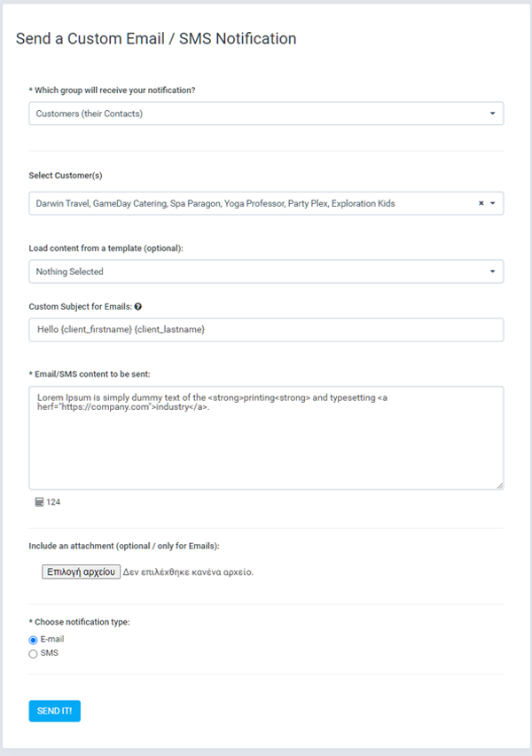The height and width of the screenshot is (756, 532).
Task: Click the help icon beside Custom Subject
Action: click(137, 307)
